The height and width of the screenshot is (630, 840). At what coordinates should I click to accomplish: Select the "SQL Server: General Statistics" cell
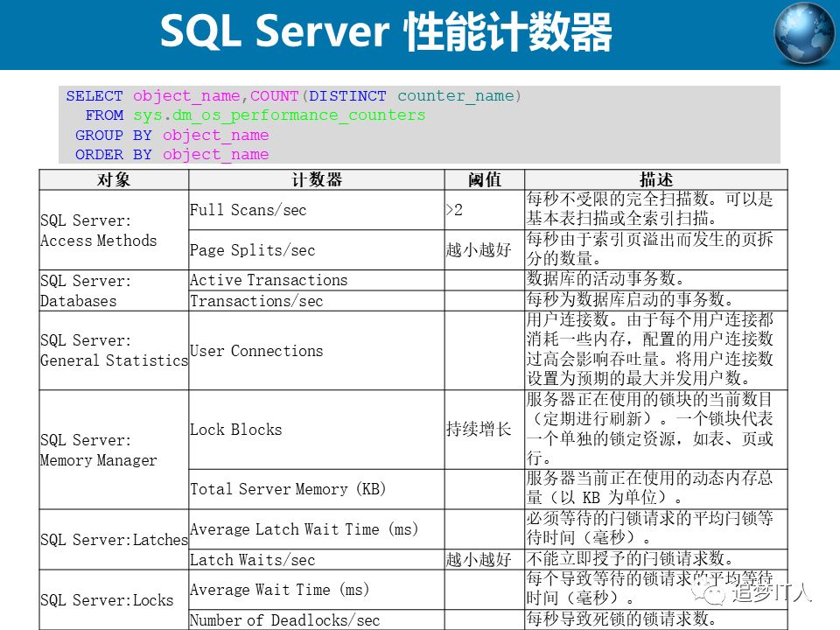click(x=114, y=350)
